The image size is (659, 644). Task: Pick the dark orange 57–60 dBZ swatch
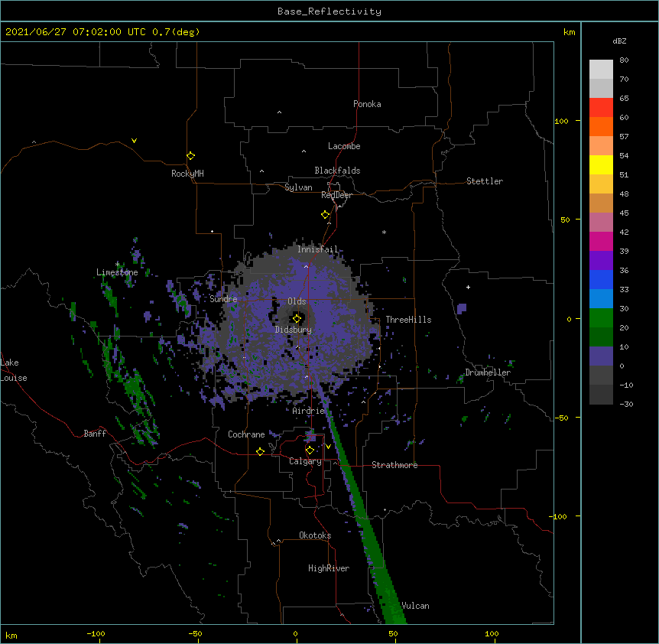[601, 126]
